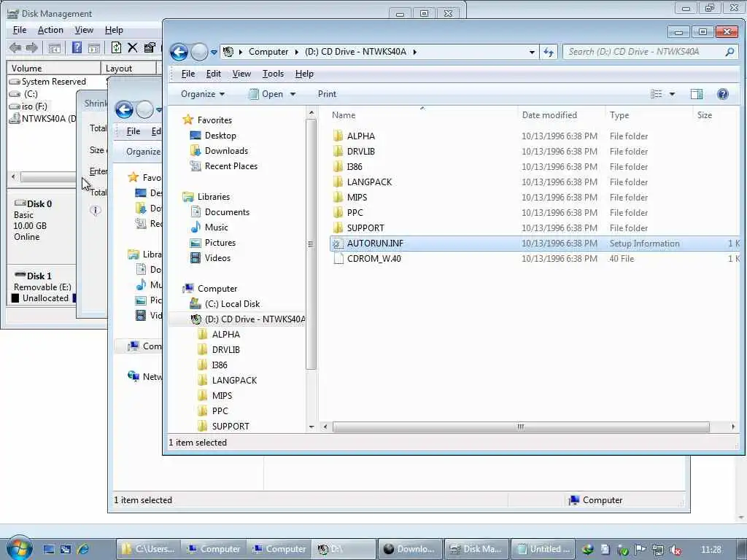The height and width of the screenshot is (560, 747).
Task: Click the horizontal scrollbar of the file list
Action: [521, 427]
